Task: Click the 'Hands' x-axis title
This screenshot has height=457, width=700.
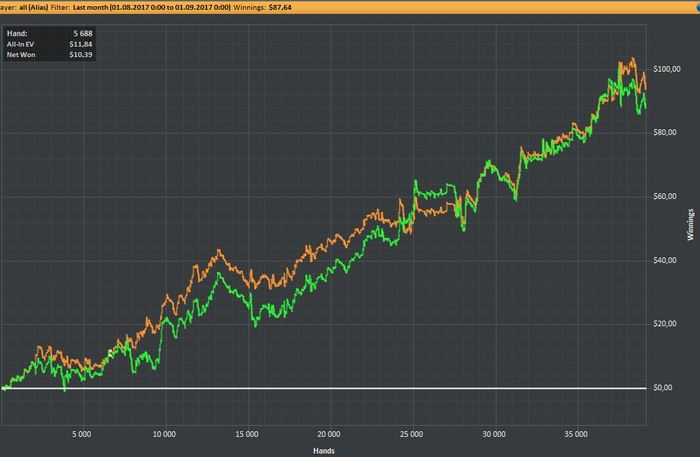Action: point(324,451)
